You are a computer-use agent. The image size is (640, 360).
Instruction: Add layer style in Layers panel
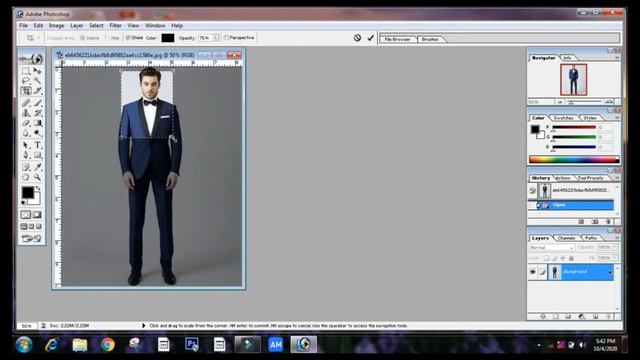(x=543, y=316)
